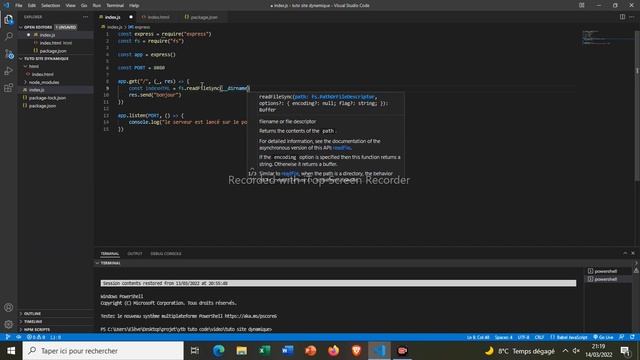The image size is (640, 360).
Task: Open package-lock.json in the explorer tree
Action: click(47, 98)
